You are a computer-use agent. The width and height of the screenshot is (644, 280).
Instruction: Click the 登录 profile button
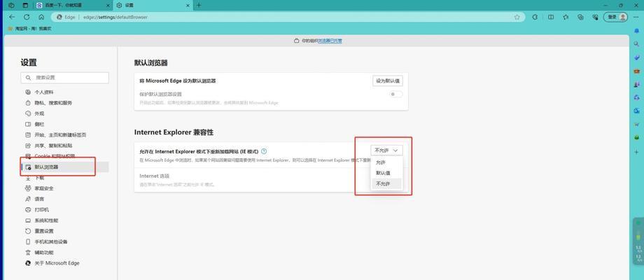click(x=616, y=17)
